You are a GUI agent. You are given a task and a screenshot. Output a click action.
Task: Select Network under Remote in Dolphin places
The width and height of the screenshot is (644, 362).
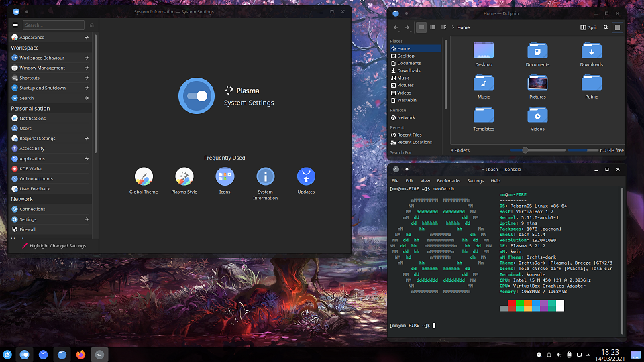(416, 117)
